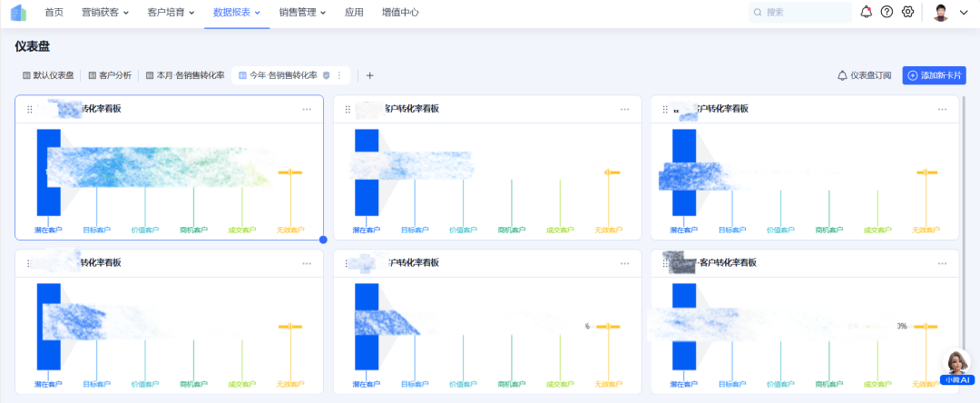Click the top-right card's 转化率看板 title
The height and width of the screenshot is (403, 980).
click(724, 109)
